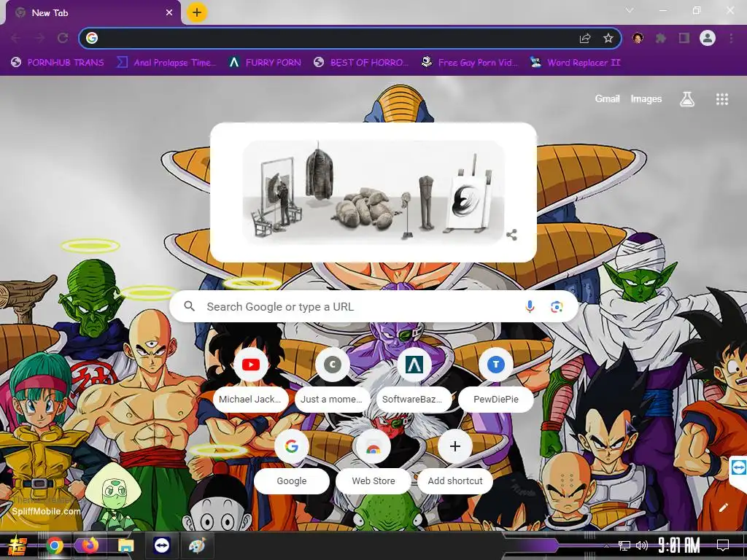Open the Search Labs flask icon
The width and height of the screenshot is (747, 560).
[x=687, y=99]
